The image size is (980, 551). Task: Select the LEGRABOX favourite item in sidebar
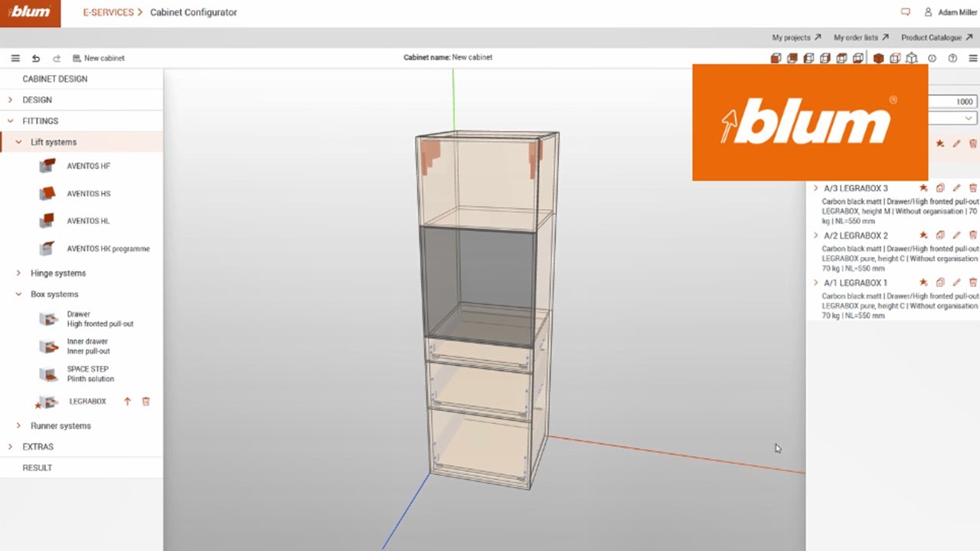click(87, 402)
